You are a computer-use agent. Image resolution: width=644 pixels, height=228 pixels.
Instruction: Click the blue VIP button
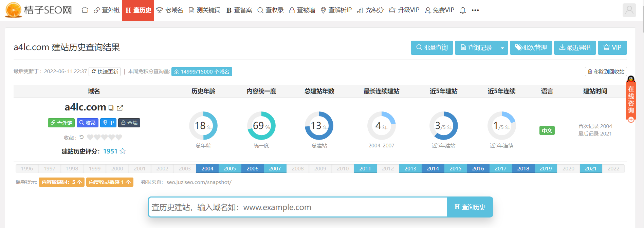[612, 48]
